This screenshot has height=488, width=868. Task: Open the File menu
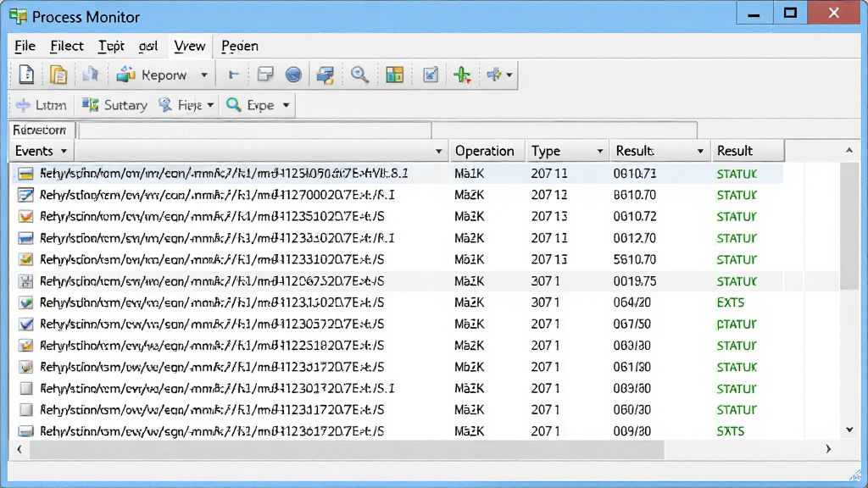pyautogui.click(x=25, y=46)
